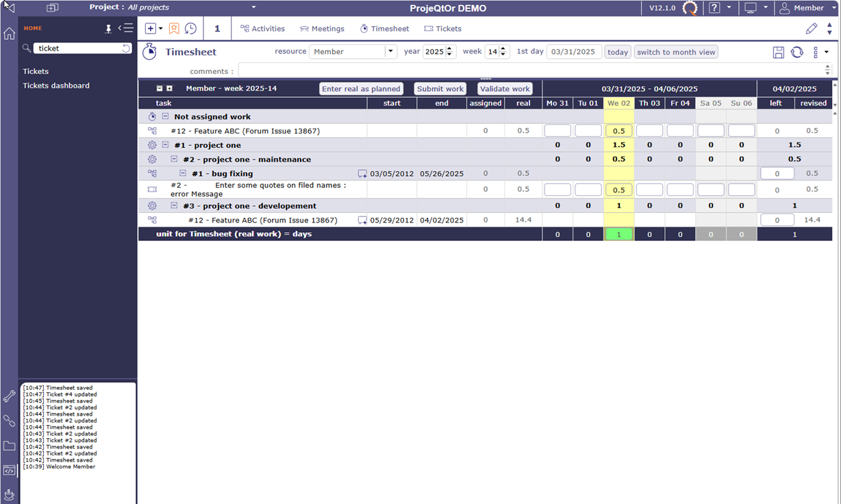Collapse #2 project one maintenance group

pyautogui.click(x=174, y=159)
